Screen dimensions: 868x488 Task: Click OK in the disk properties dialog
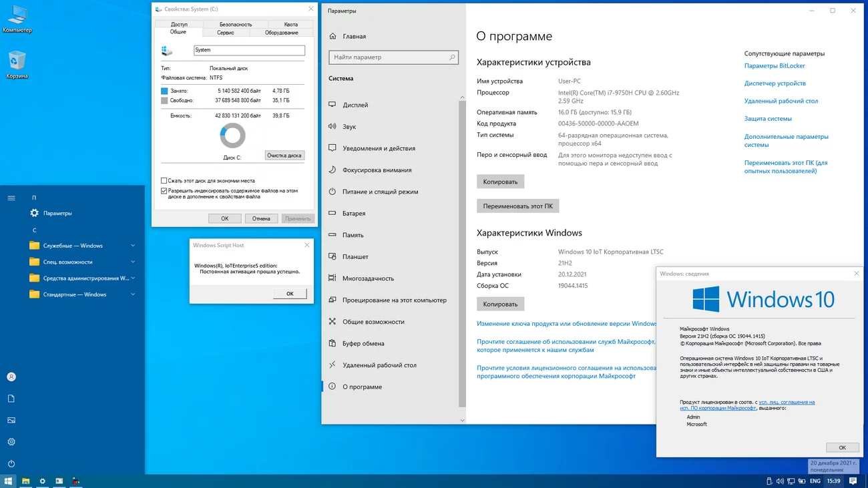click(x=225, y=218)
